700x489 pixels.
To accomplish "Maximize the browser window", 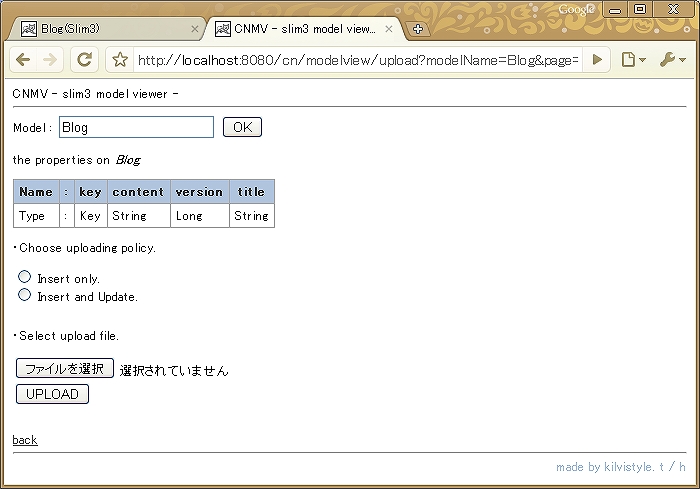I will [x=640, y=9].
